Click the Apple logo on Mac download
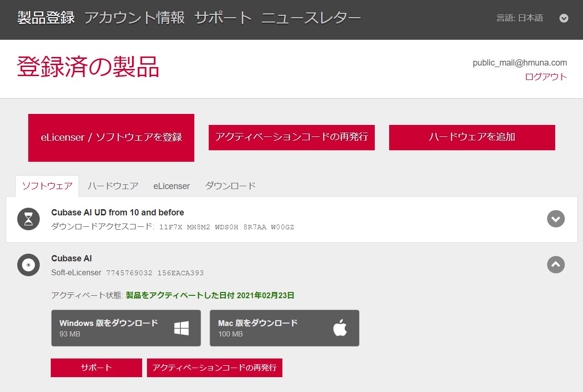The image size is (583, 392). pyautogui.click(x=340, y=328)
